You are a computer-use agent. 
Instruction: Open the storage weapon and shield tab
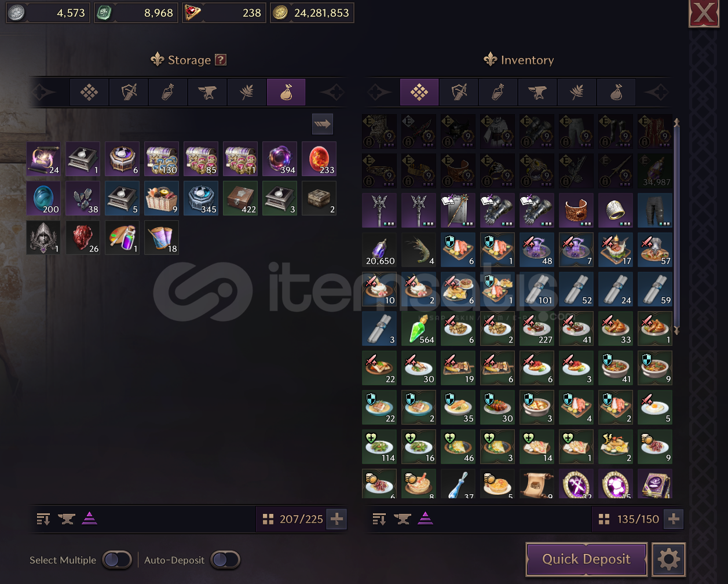click(129, 92)
